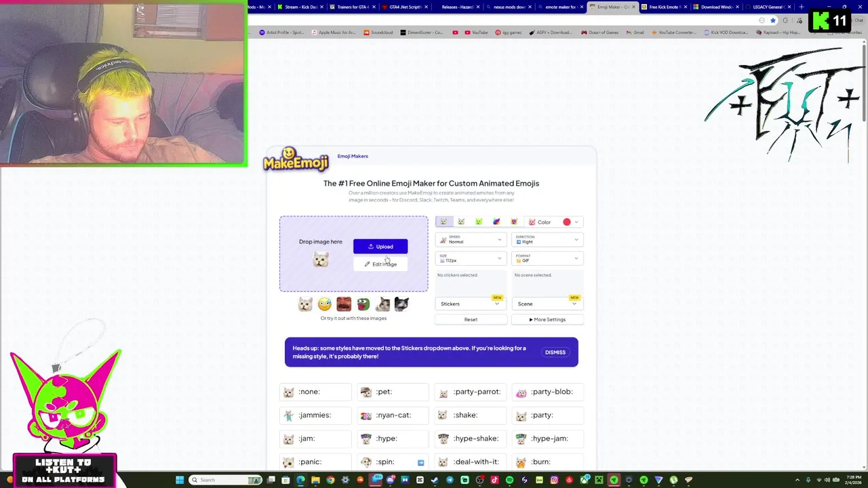
Task: Switch to the Trainers for GTA 4 tab
Action: pyautogui.click(x=353, y=7)
